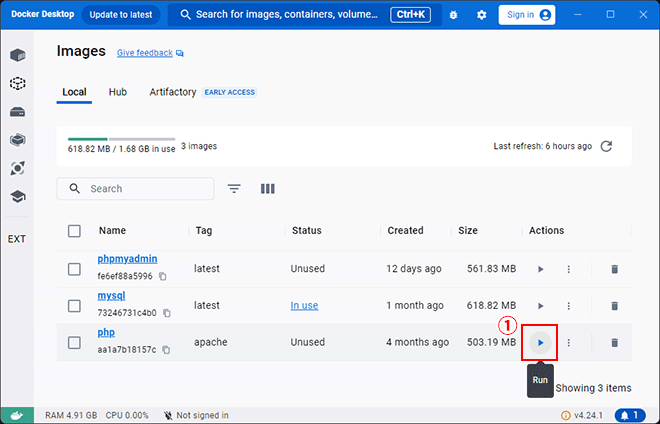This screenshot has height=424, width=660.
Task: Open the phpmyadmin image link
Action: (x=128, y=259)
